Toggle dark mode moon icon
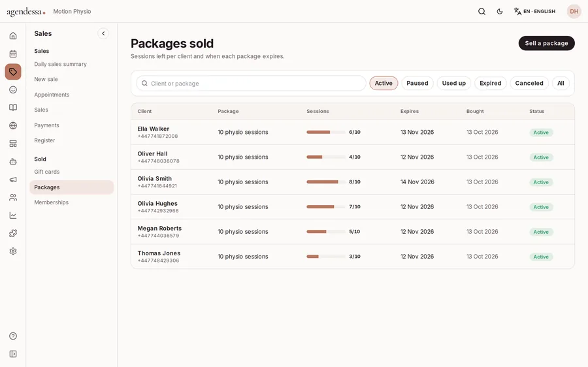588x367 pixels. (x=500, y=11)
